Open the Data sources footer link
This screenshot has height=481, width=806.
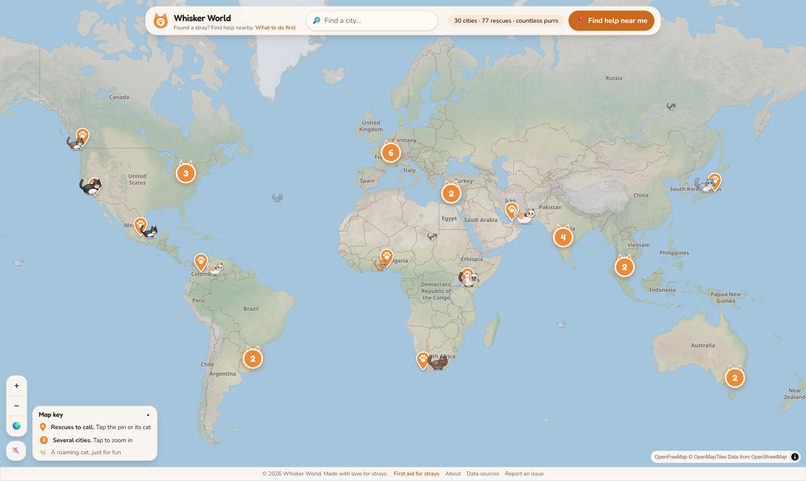[483, 474]
